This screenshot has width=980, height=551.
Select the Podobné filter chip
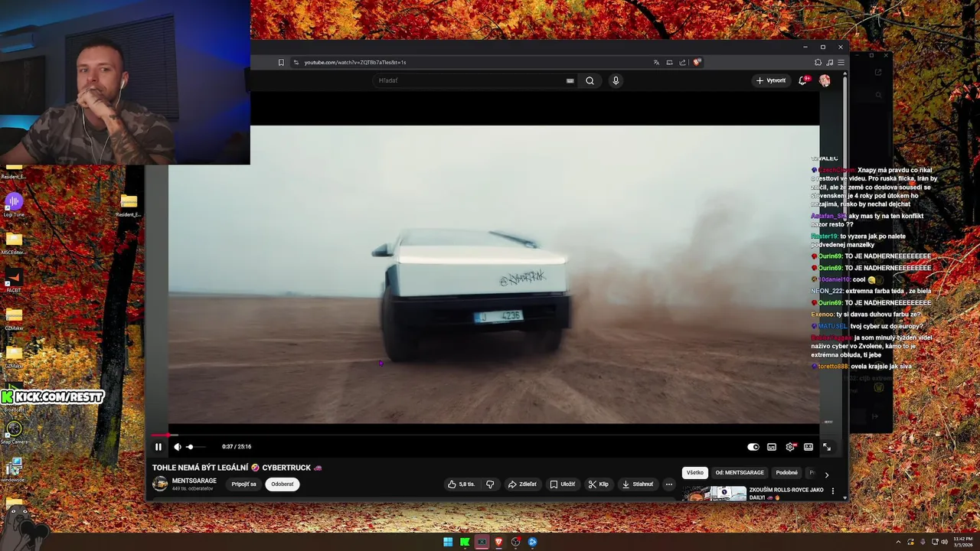786,473
